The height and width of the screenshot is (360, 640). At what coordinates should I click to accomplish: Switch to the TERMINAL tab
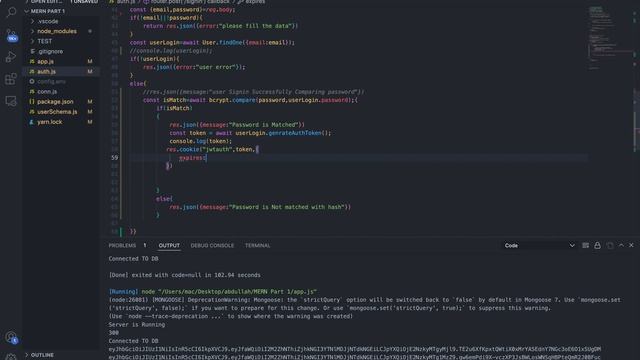pyautogui.click(x=257, y=245)
